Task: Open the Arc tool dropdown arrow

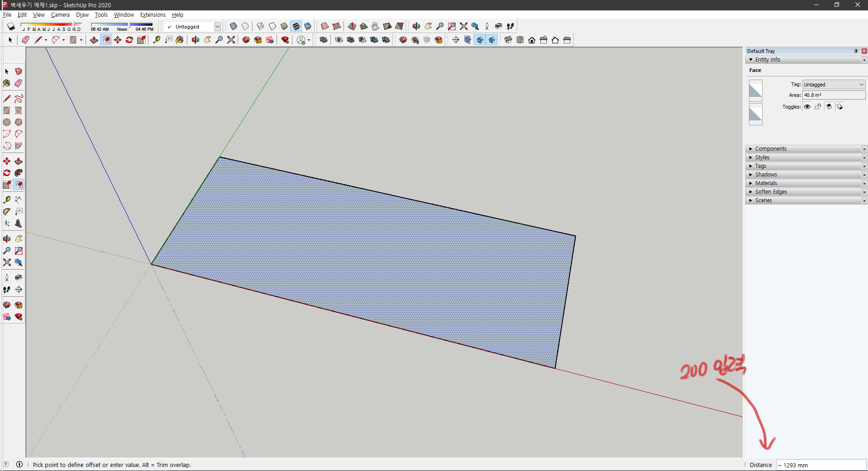Action: pyautogui.click(x=63, y=40)
